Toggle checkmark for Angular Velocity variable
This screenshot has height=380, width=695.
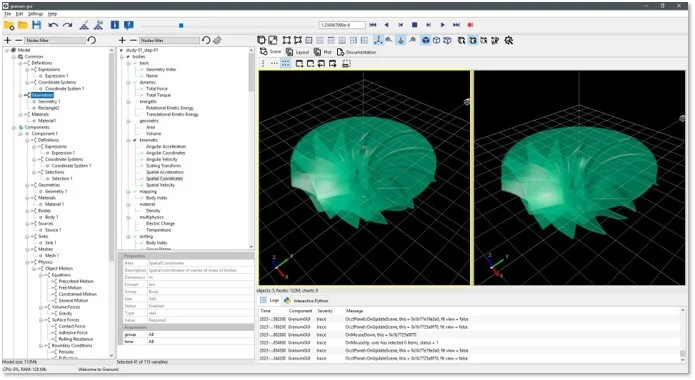coord(142,160)
